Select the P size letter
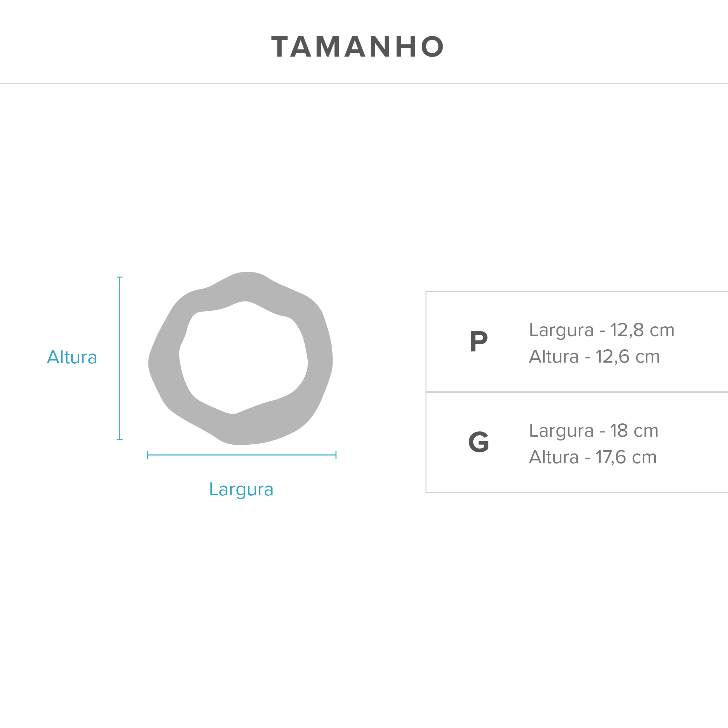The height and width of the screenshot is (728, 728). click(479, 341)
